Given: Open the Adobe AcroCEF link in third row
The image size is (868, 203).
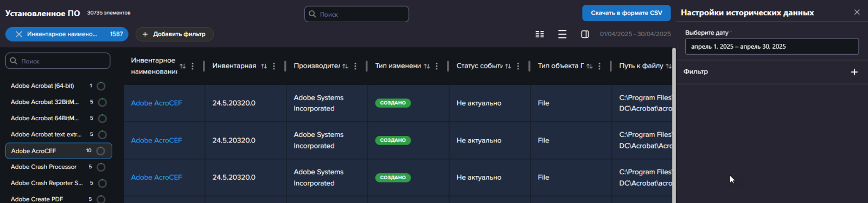Looking at the screenshot, I should 156,178.
